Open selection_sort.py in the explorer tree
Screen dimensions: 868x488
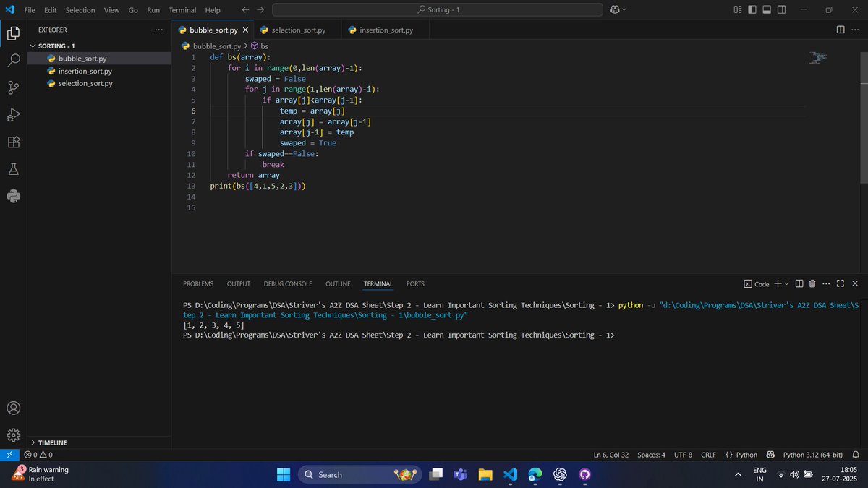(x=85, y=83)
